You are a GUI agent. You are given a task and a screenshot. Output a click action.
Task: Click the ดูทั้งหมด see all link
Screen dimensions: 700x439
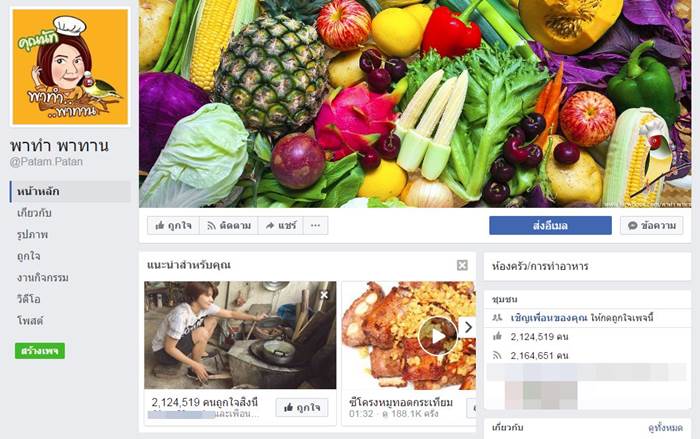[665, 428]
